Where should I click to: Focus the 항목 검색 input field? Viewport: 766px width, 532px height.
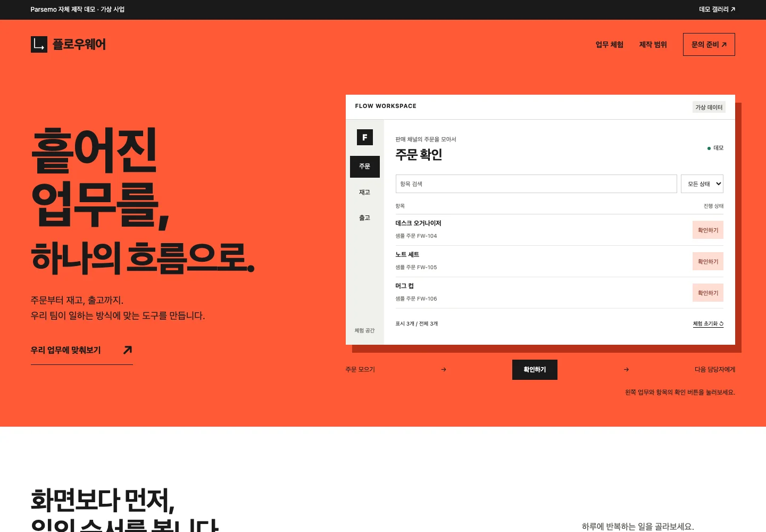(536, 184)
